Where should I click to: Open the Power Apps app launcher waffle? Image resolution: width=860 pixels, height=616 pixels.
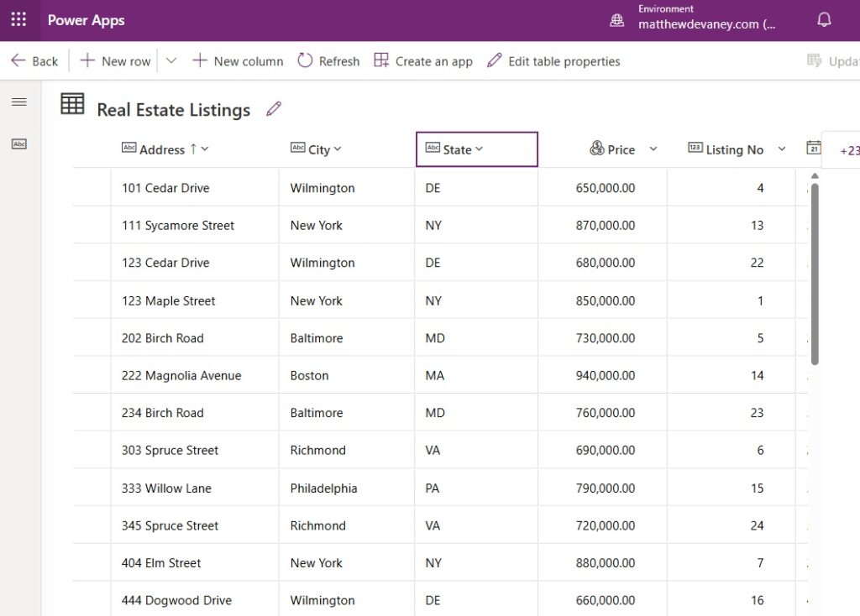18,20
